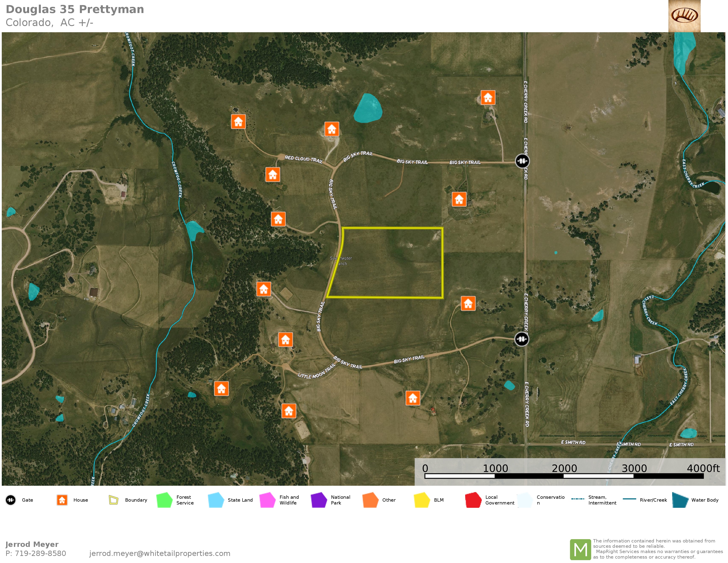728x563 pixels.
Task: Click the BLM yellow legend swatch
Action: coord(422,500)
